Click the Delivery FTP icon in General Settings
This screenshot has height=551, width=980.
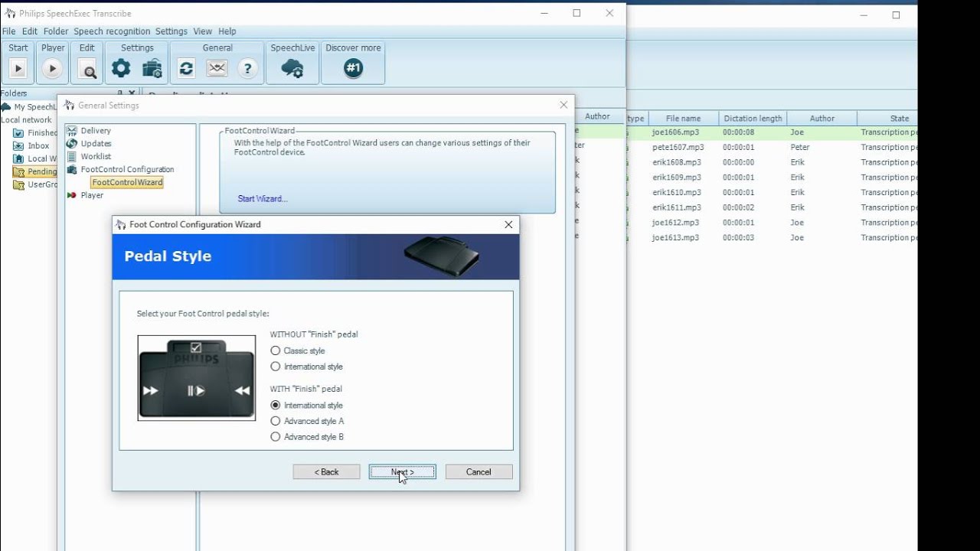pos(72,131)
